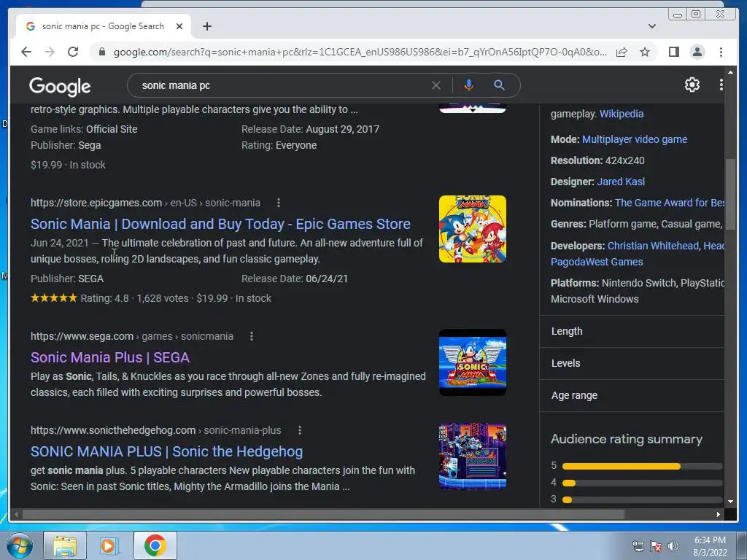Image resolution: width=747 pixels, height=560 pixels.
Task: Open Sonic Mania Epic Games Store link
Action: pyautogui.click(x=220, y=224)
